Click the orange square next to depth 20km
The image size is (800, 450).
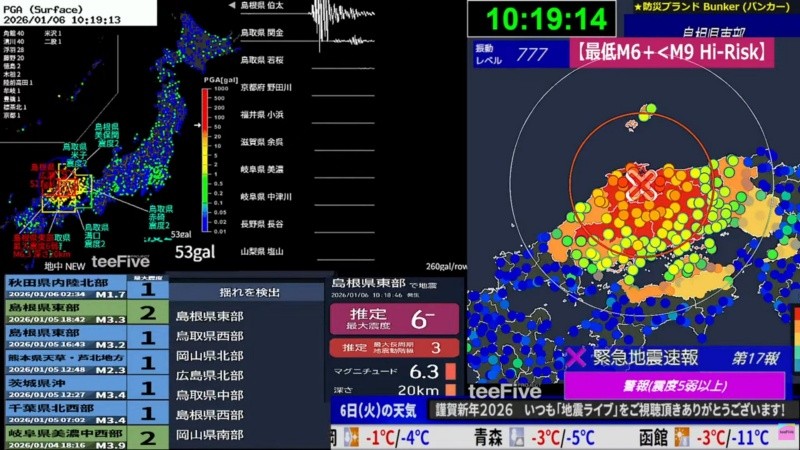point(451,390)
